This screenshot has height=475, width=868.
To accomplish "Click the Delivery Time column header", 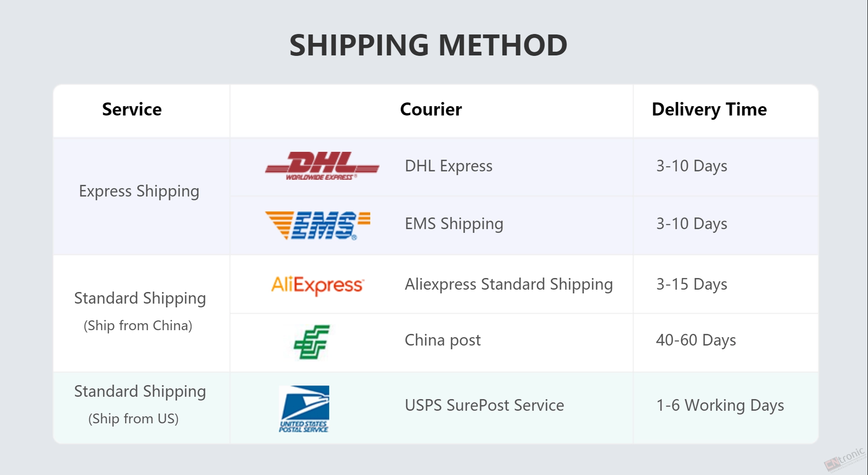I will pos(709,110).
